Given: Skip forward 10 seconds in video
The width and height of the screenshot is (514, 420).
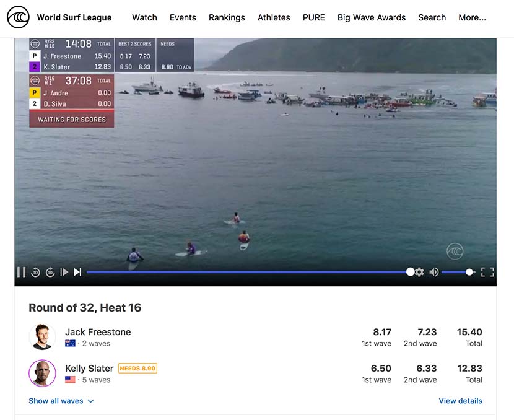Looking at the screenshot, I should [50, 272].
